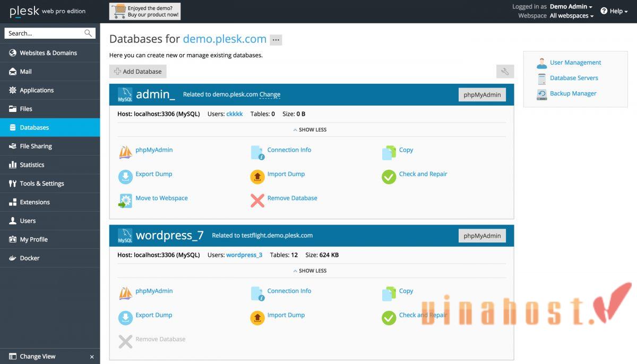Click phpMyAdmin button in admin_ header
This screenshot has width=637, height=364.
[x=482, y=94]
